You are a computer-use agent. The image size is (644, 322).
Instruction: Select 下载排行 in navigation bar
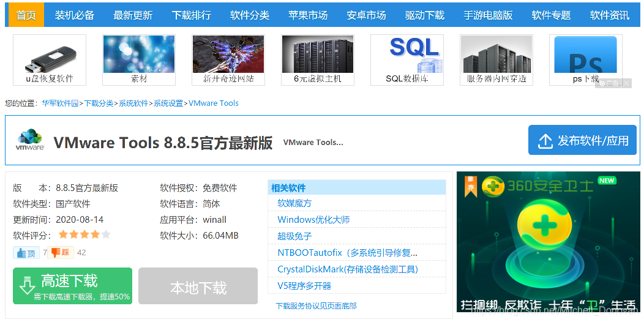coord(192,15)
